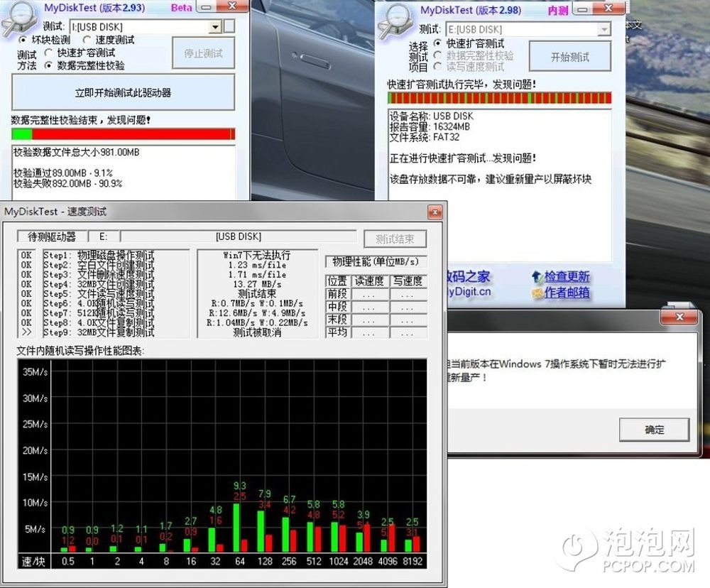Click the 平均 row label

pyautogui.click(x=338, y=332)
